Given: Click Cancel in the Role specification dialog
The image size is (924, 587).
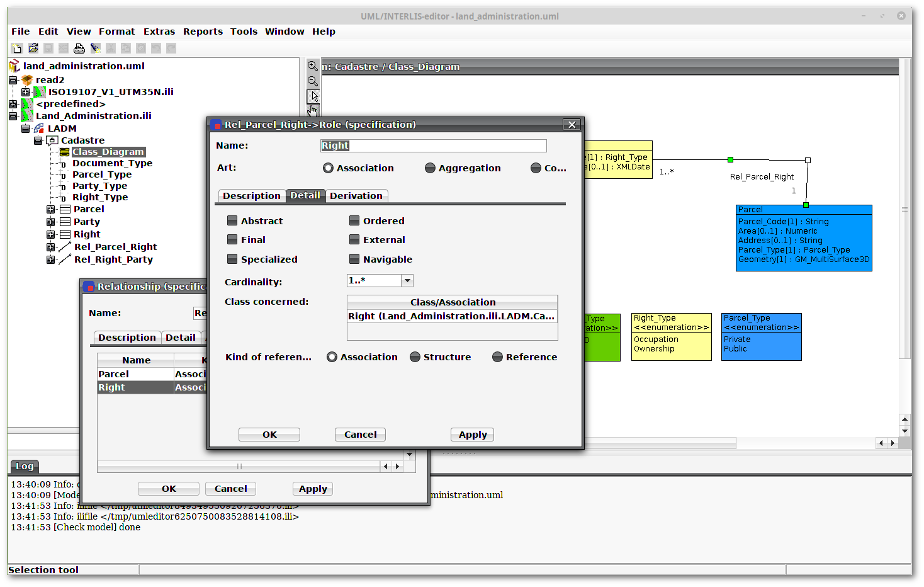Looking at the screenshot, I should coord(360,435).
